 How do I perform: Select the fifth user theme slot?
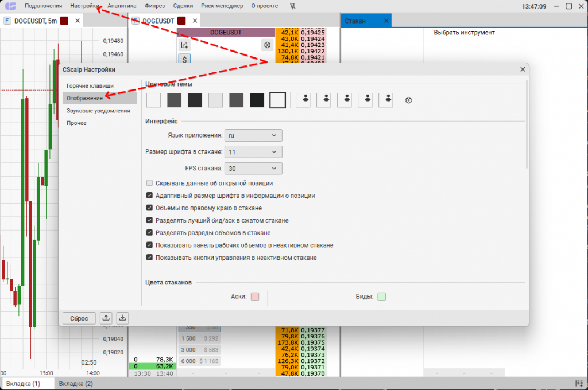pos(386,100)
